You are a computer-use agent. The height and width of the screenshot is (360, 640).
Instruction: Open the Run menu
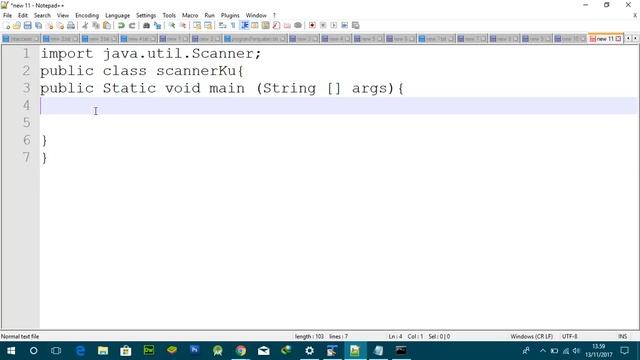point(209,16)
